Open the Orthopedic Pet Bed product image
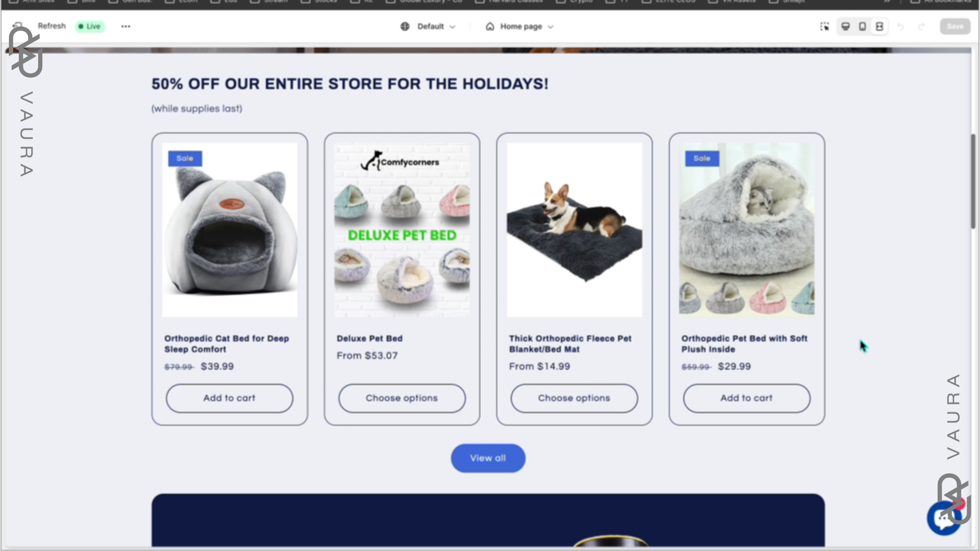Image resolution: width=980 pixels, height=551 pixels. coord(747,230)
